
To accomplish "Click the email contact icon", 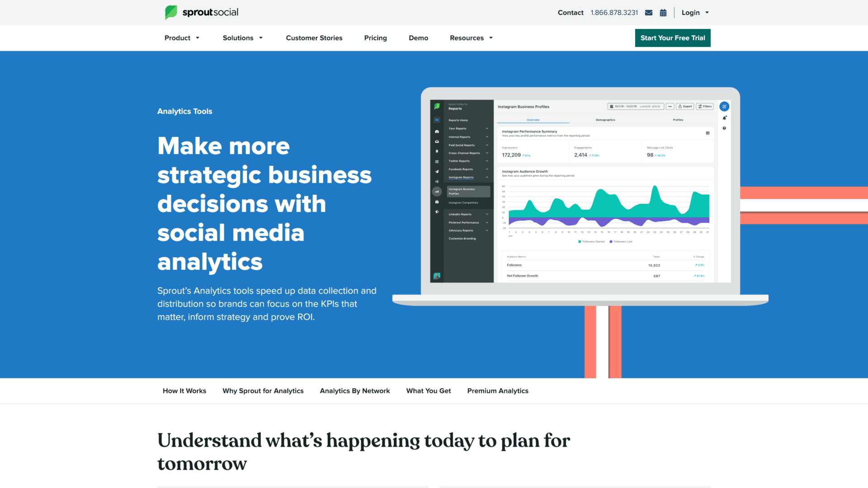I will click(x=649, y=13).
